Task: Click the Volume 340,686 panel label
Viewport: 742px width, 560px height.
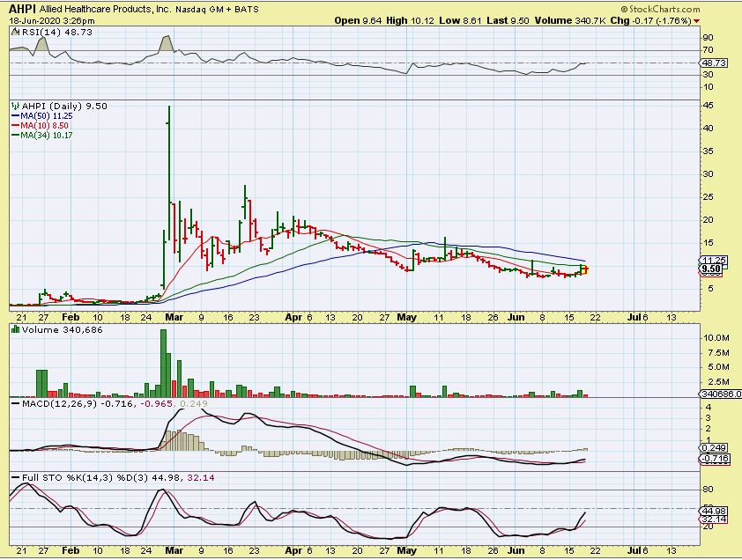Action: [62, 329]
